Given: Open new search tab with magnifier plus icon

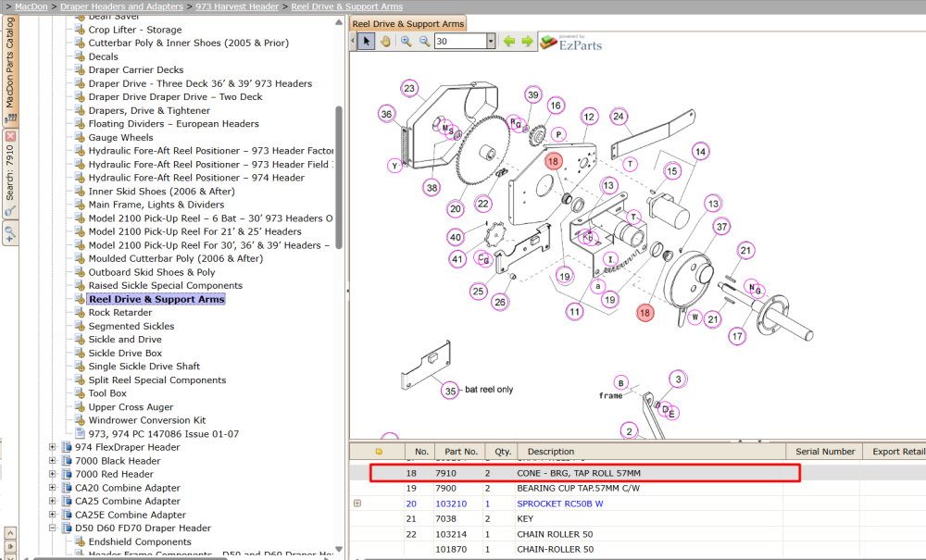Looking at the screenshot, I should pos(10,233).
